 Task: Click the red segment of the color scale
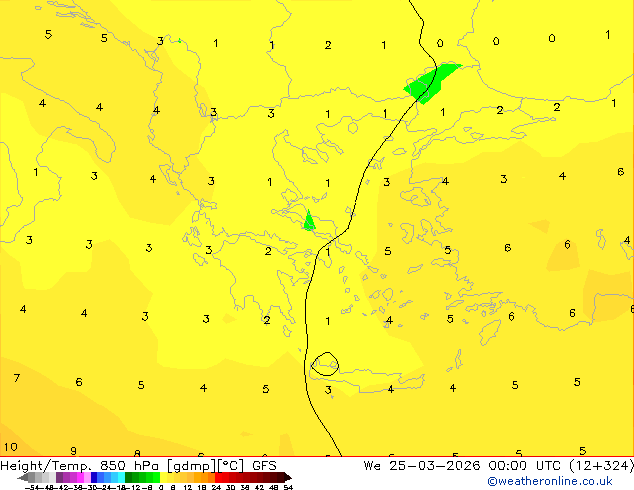pos(240,477)
